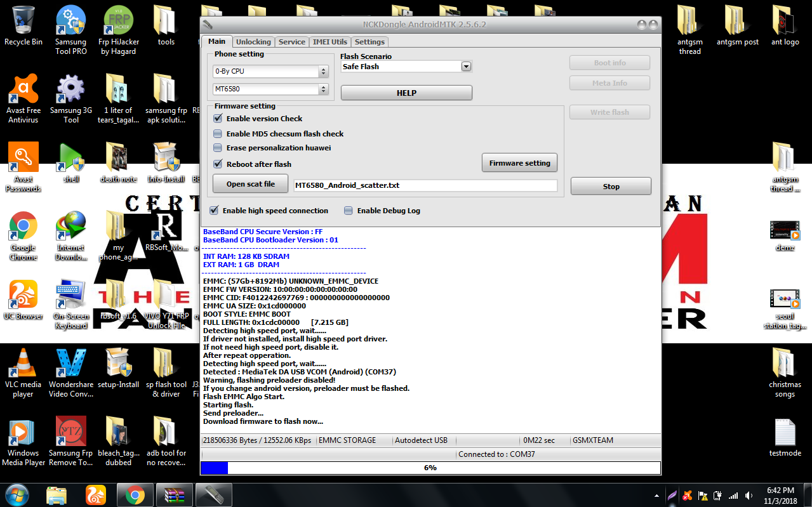Click 'GSMXTEAM' status bar entry
The height and width of the screenshot is (507, 812).
(x=593, y=440)
